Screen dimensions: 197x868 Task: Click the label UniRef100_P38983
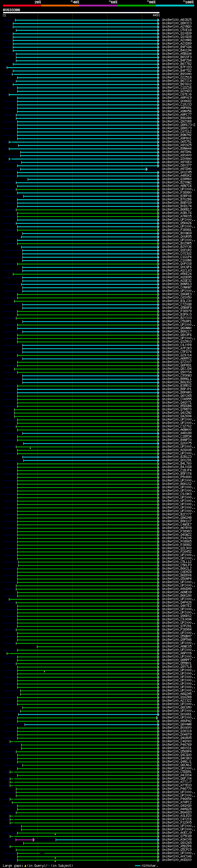coord(177,531)
